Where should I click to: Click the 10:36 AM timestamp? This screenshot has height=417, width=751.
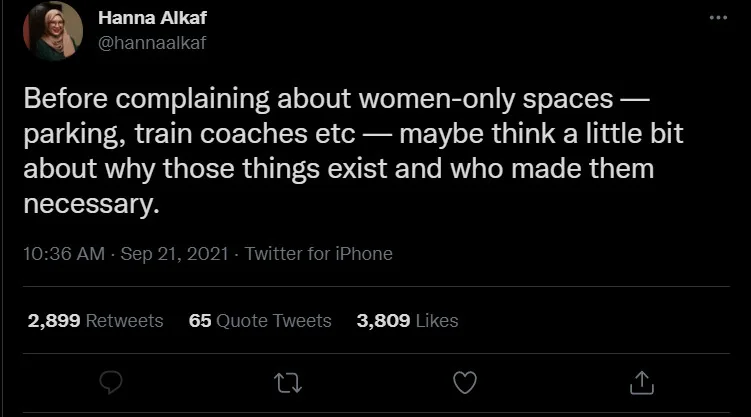point(63,254)
